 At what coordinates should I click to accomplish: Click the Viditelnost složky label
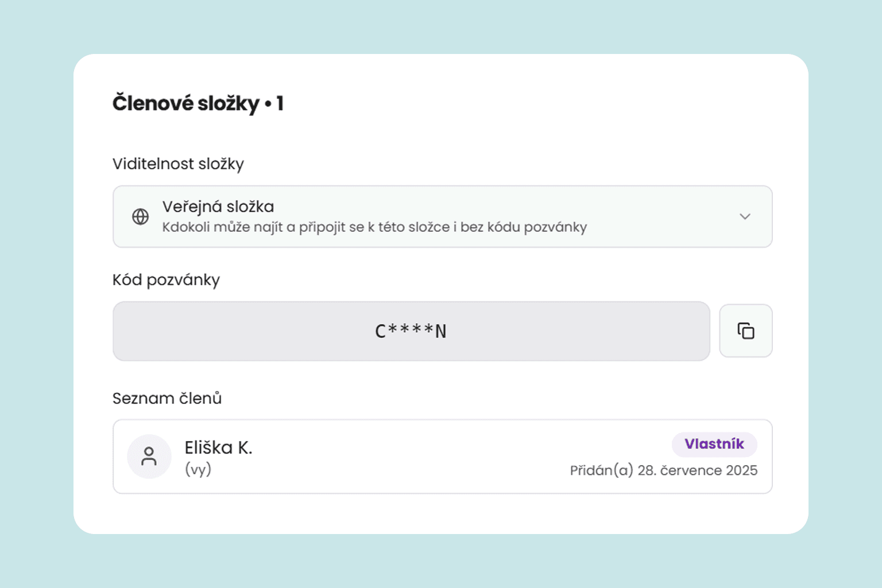(x=178, y=164)
